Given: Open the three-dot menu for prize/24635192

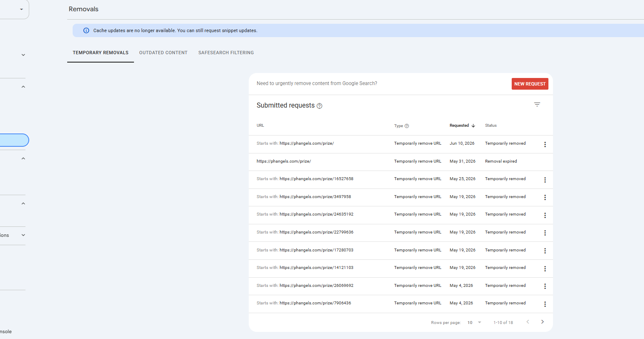Looking at the screenshot, I should pos(545,215).
